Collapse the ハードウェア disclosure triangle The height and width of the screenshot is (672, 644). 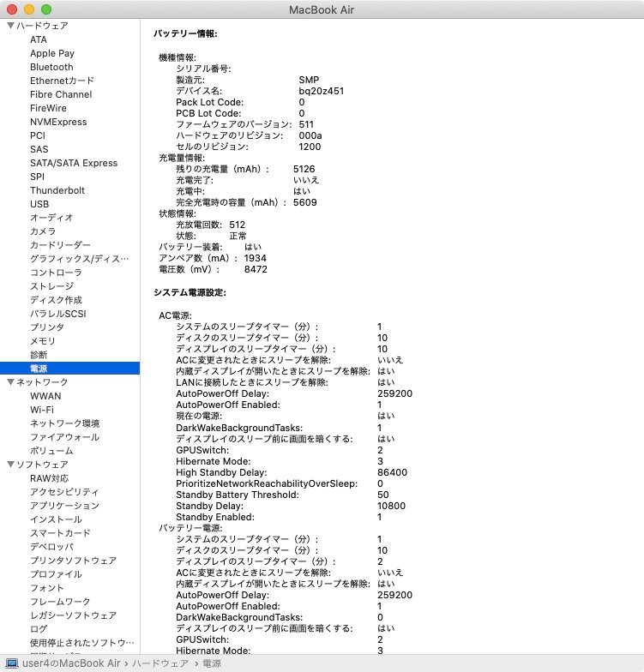pos(11,26)
